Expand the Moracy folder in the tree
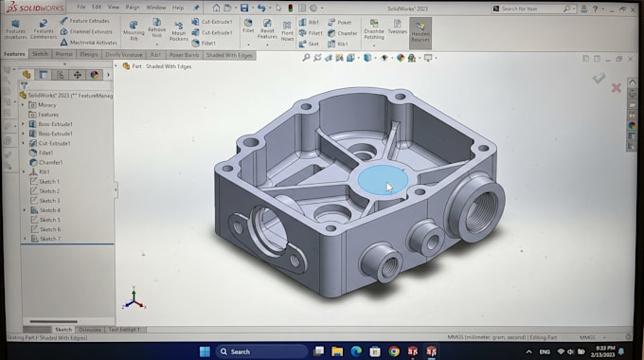This screenshot has height=360, width=644. pos(23,105)
